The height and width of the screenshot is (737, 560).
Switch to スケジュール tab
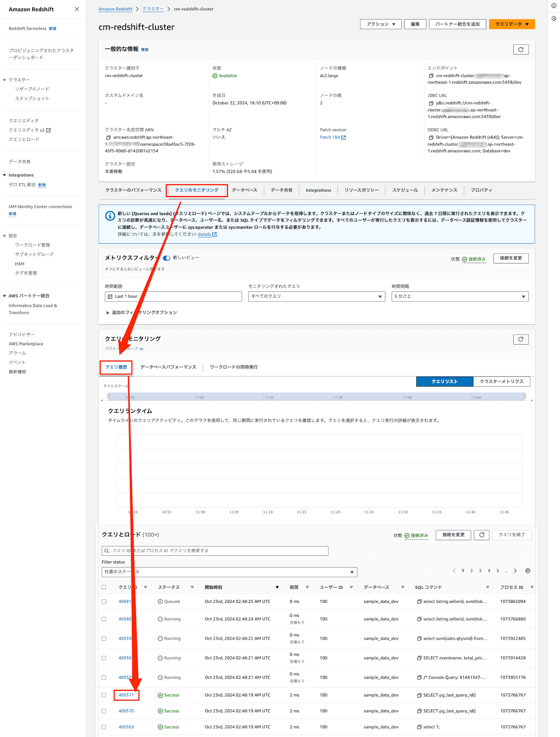click(405, 191)
